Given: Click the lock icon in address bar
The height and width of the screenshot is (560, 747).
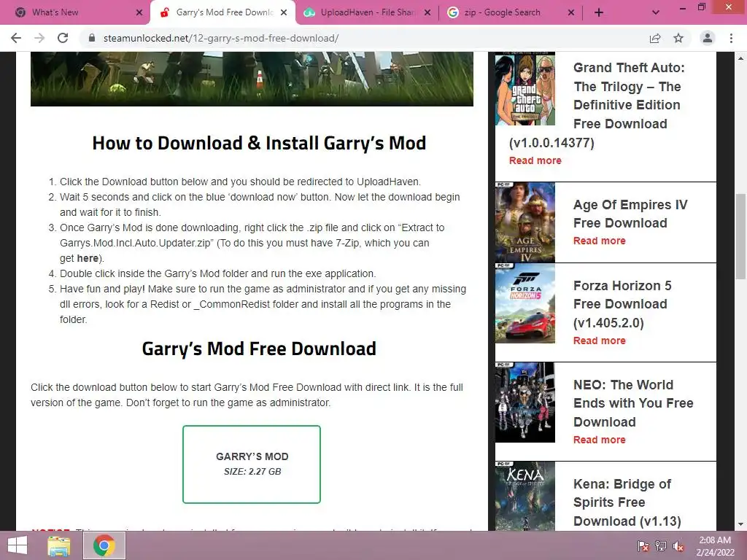Looking at the screenshot, I should (x=91, y=38).
